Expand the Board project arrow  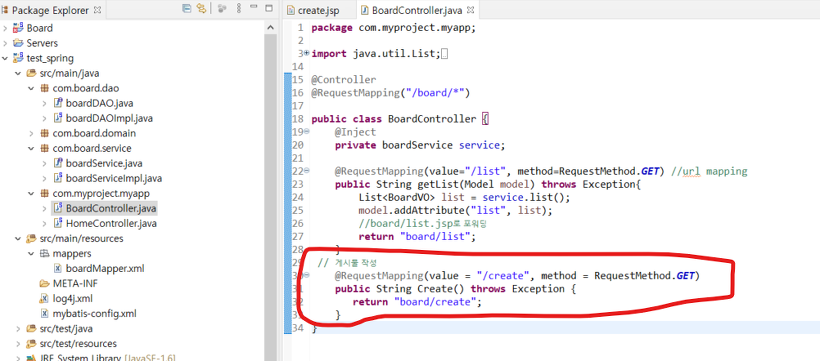[5, 28]
